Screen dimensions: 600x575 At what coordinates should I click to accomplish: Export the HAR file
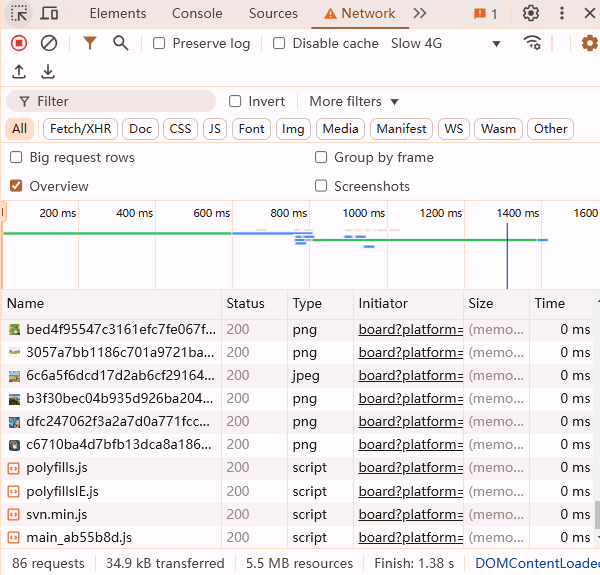[x=48, y=72]
